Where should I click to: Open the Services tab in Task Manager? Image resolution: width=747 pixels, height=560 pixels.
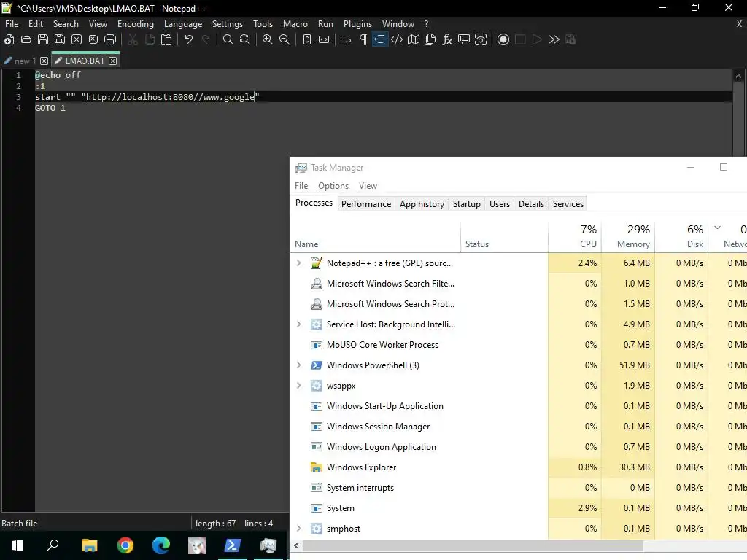[568, 204]
